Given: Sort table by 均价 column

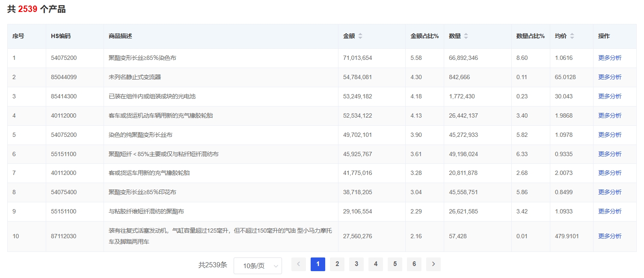Looking at the screenshot, I should pyautogui.click(x=572, y=36).
